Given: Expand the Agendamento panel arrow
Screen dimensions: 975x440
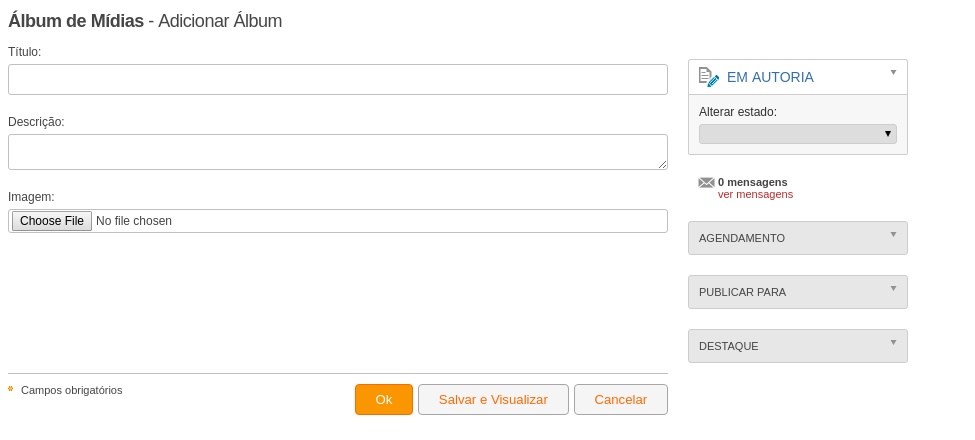Looking at the screenshot, I should pyautogui.click(x=894, y=234).
